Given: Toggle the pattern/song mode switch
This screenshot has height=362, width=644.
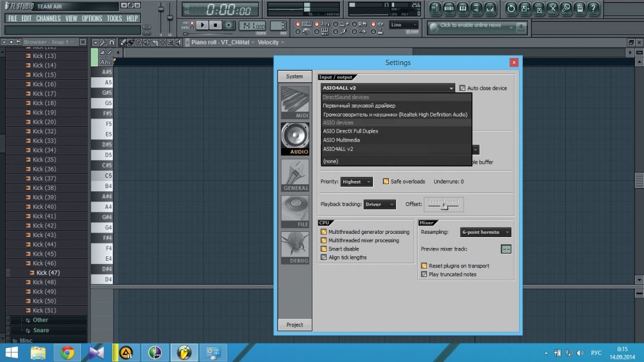Looking at the screenshot, I should pyautogui.click(x=192, y=25).
